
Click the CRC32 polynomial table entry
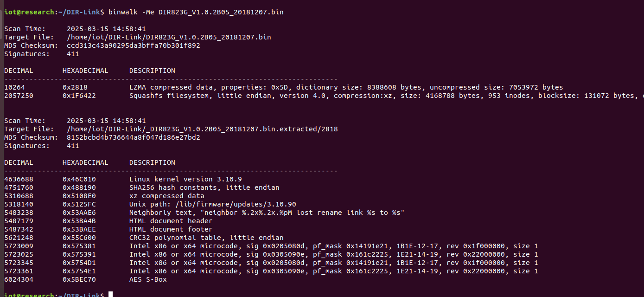click(206, 238)
